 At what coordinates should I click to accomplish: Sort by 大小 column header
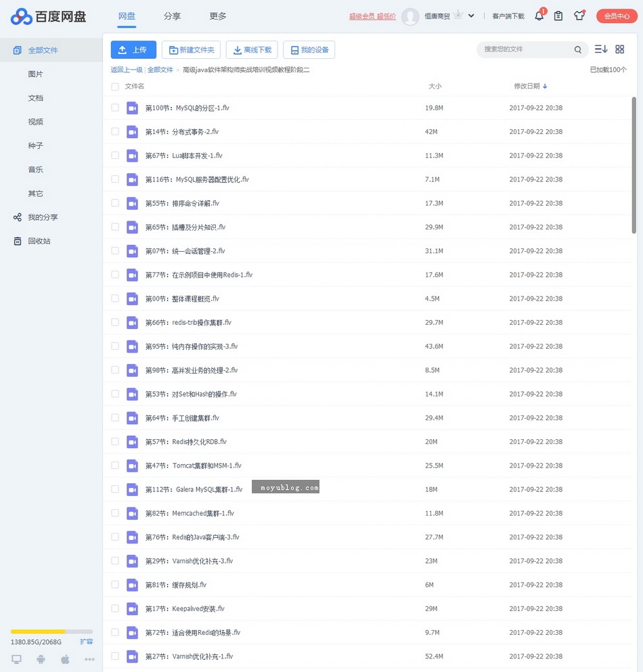(x=435, y=86)
